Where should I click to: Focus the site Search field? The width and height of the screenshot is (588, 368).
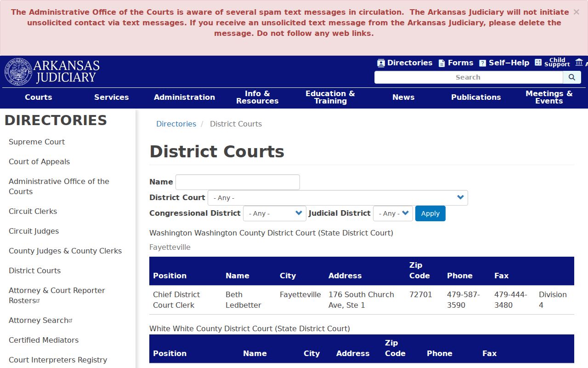tap(469, 77)
